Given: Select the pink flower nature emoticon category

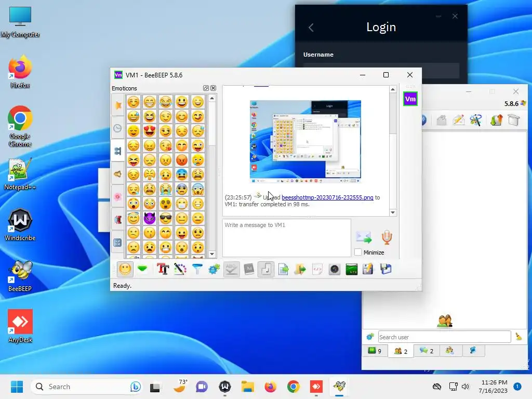Looking at the screenshot, I should [x=118, y=197].
